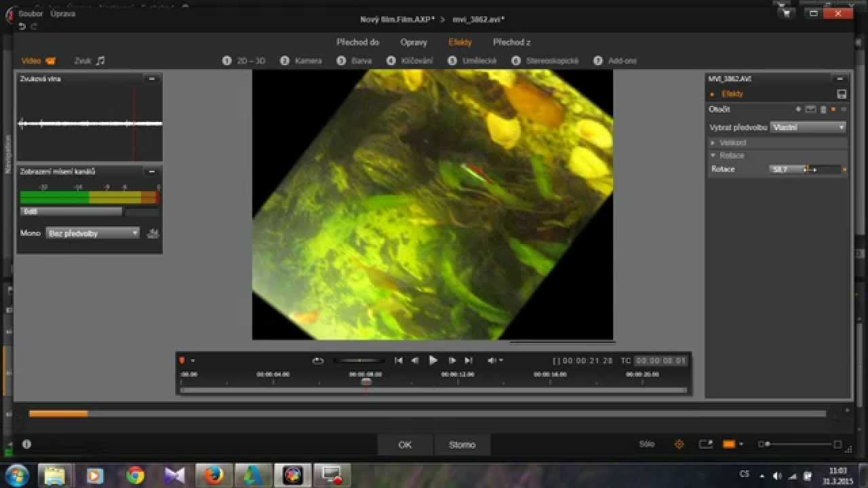Open the shopping cart store icon
Screen dimensions: 868x488
coord(786,13)
